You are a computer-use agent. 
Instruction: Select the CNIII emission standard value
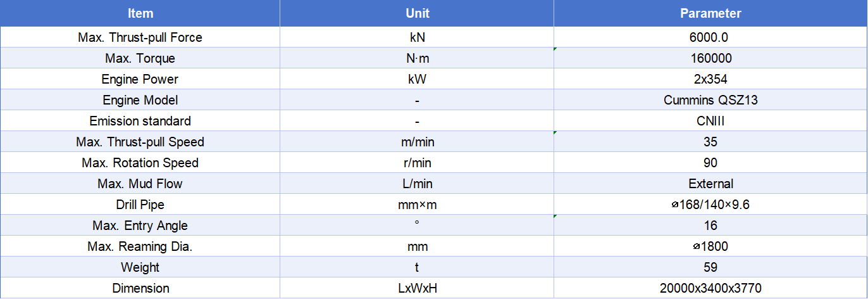[x=710, y=121]
